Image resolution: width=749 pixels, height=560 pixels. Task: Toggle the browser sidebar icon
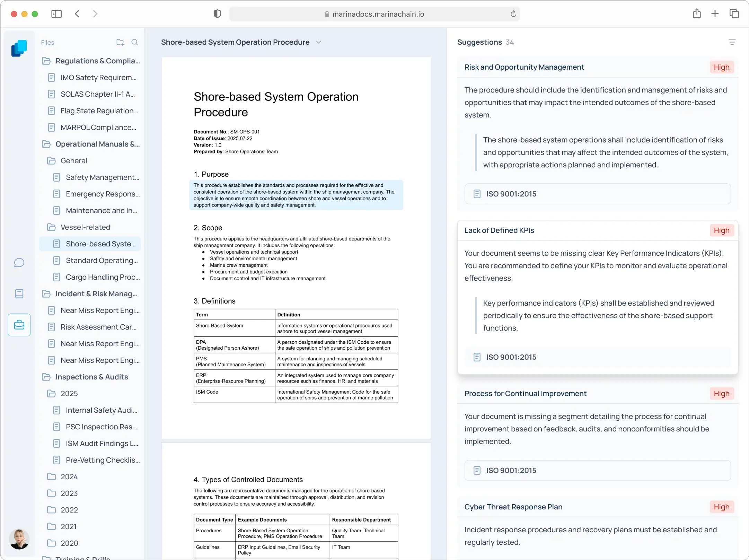56,14
